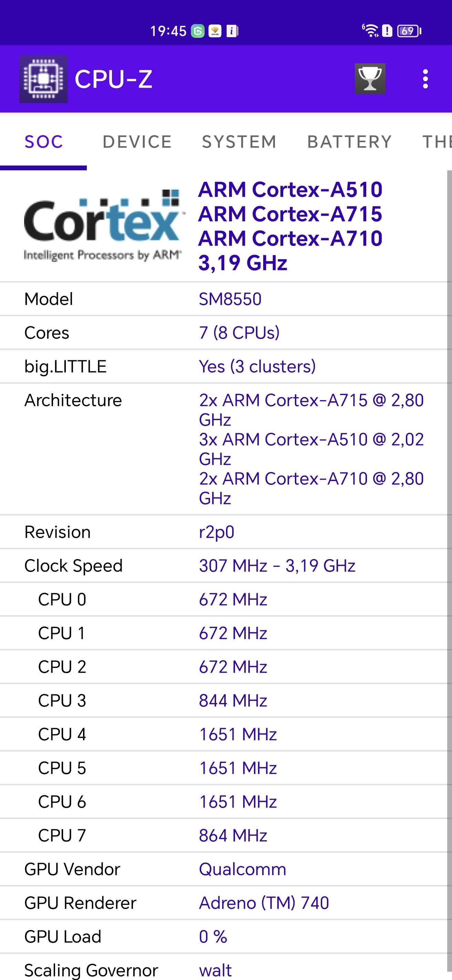Tap the Honor notification icon in status bar
452x980 pixels.
click(215, 31)
